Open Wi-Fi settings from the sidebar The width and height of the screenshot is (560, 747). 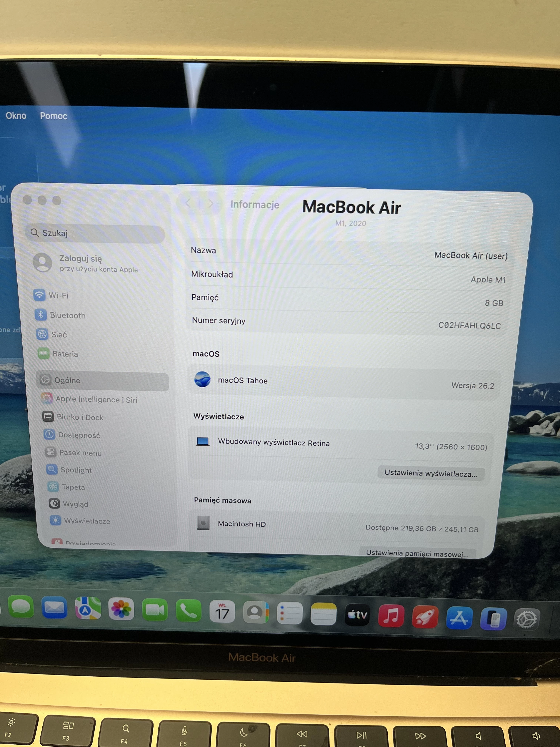click(x=59, y=296)
